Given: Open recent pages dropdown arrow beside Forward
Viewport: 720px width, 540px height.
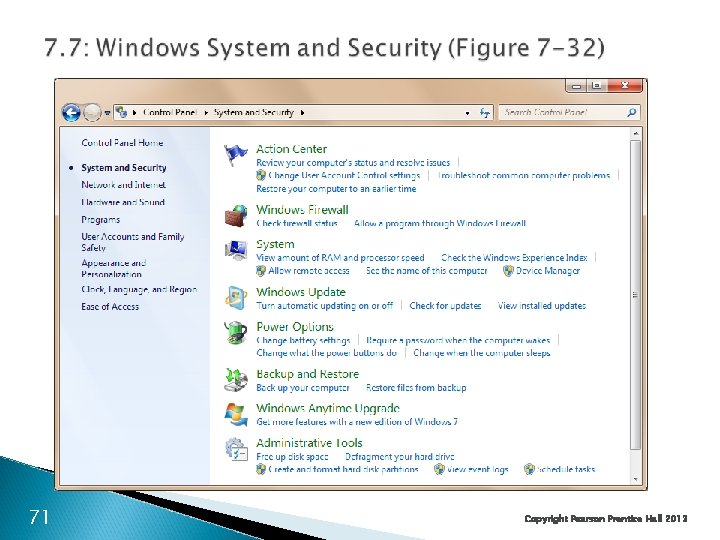Looking at the screenshot, I should (107, 113).
